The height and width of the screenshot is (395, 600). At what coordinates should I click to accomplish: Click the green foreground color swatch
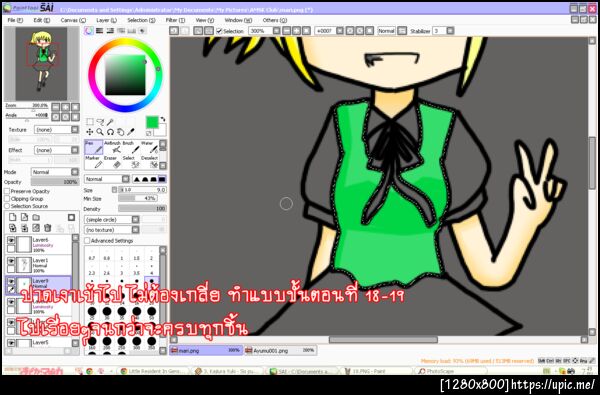(152, 122)
